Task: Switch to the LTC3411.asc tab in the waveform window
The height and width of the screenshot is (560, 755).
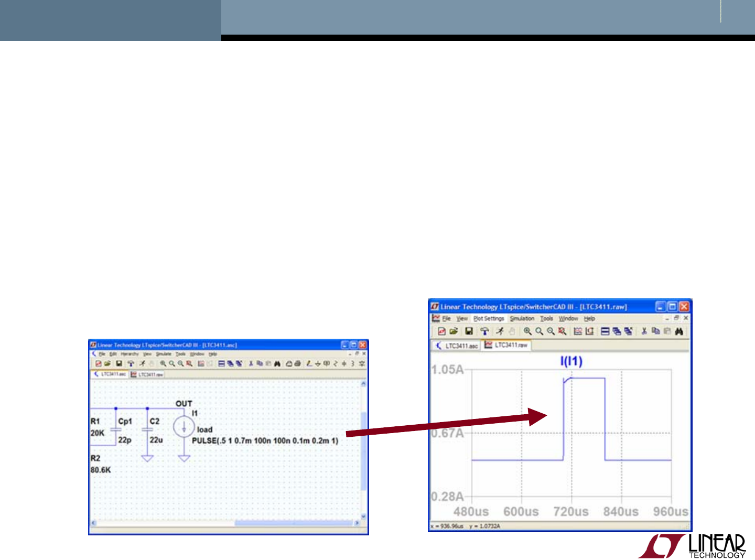Action: pyautogui.click(x=457, y=346)
